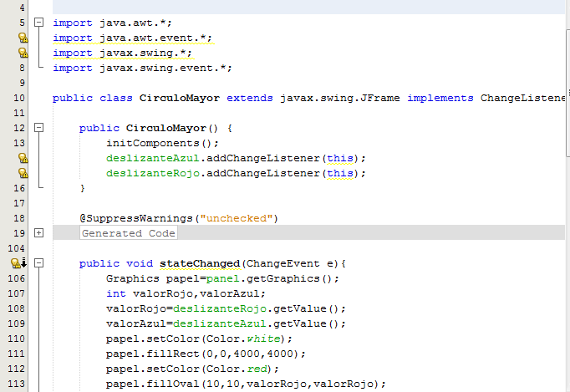This screenshot has height=392, width=570.
Task: Click 'import javax.swing.event.*;' line
Action: (x=142, y=68)
